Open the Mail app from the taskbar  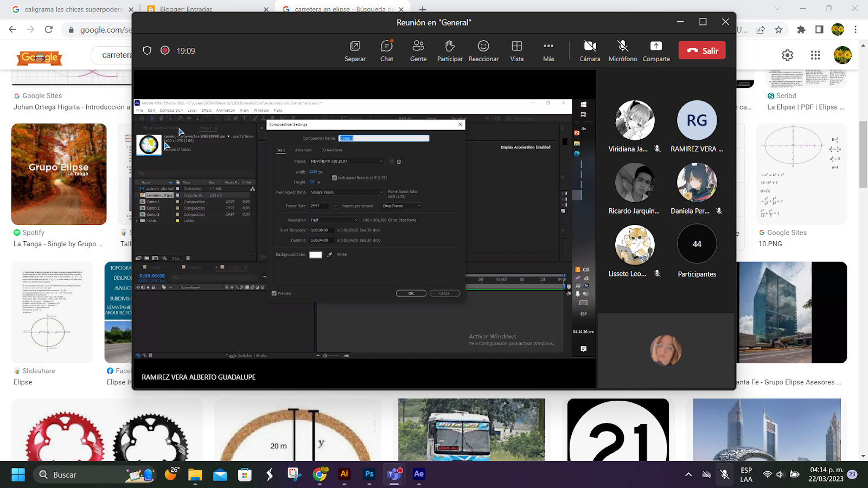click(x=220, y=474)
